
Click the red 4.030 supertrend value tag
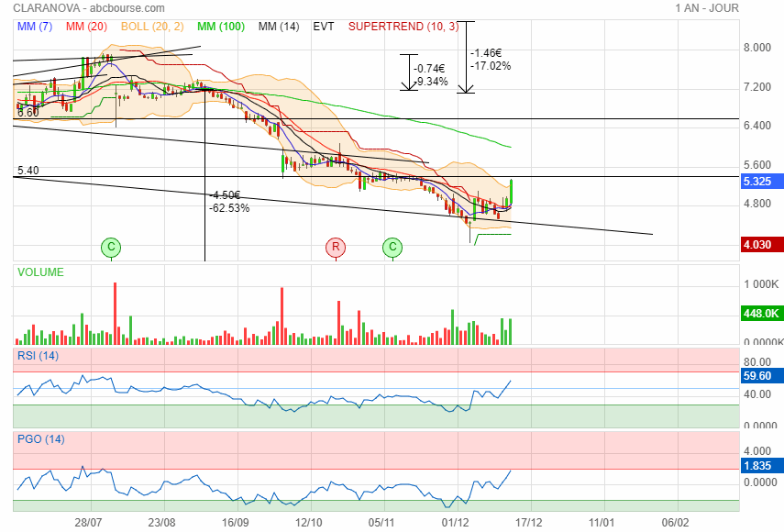point(761,245)
